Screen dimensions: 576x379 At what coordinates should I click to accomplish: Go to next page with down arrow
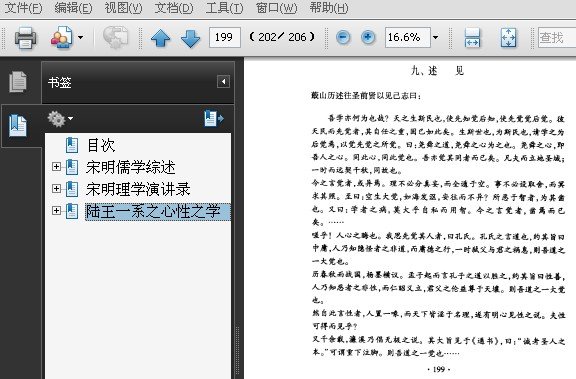coord(190,38)
